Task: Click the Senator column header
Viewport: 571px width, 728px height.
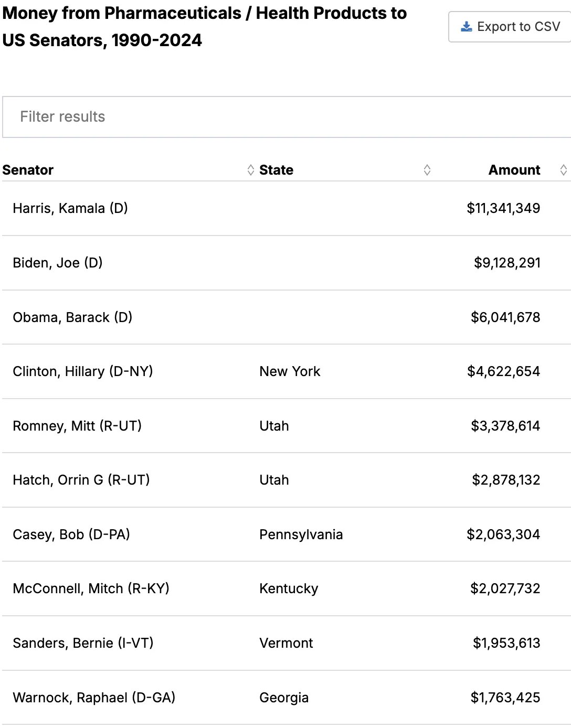Action: (x=28, y=170)
